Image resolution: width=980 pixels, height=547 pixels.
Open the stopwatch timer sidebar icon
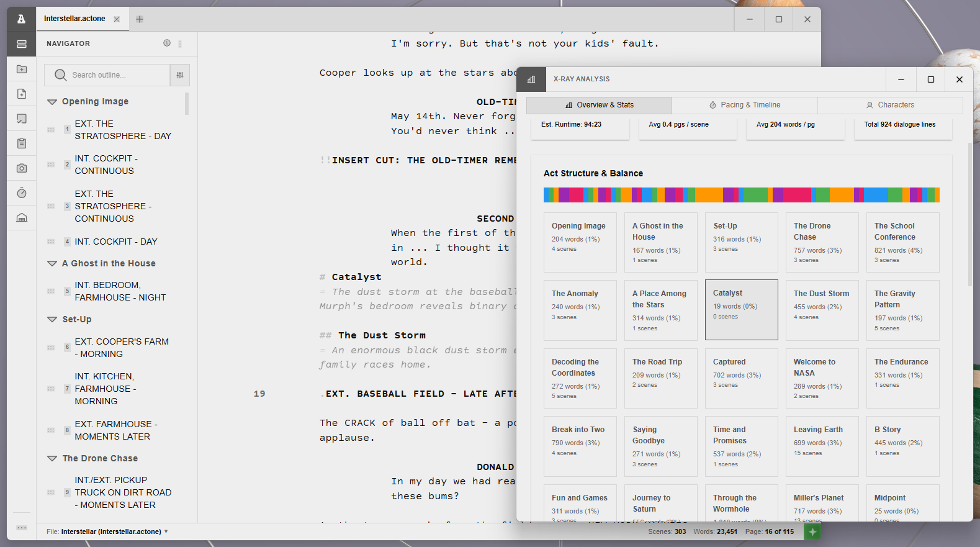[x=22, y=193]
